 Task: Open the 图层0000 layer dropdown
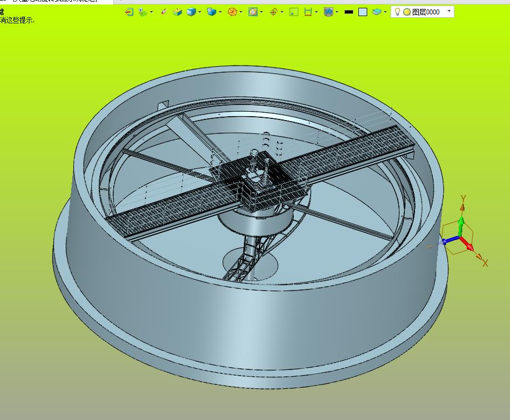449,11
